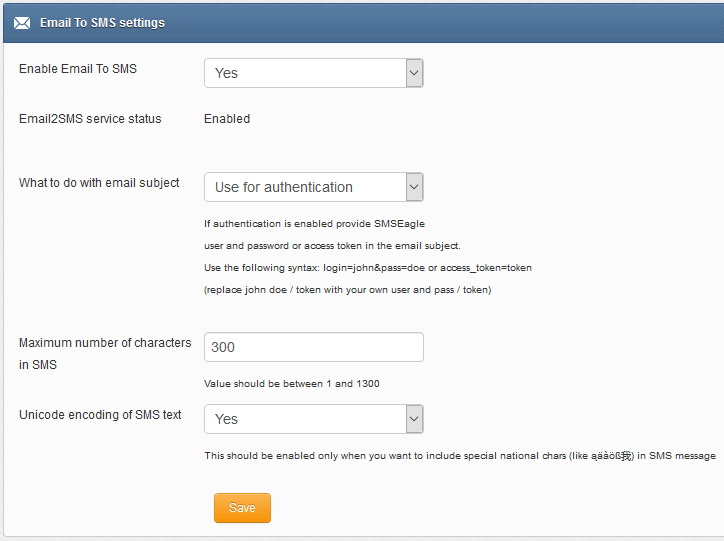The width and height of the screenshot is (724, 541).
Task: Click the envelope icon in the header
Action: coord(22,23)
